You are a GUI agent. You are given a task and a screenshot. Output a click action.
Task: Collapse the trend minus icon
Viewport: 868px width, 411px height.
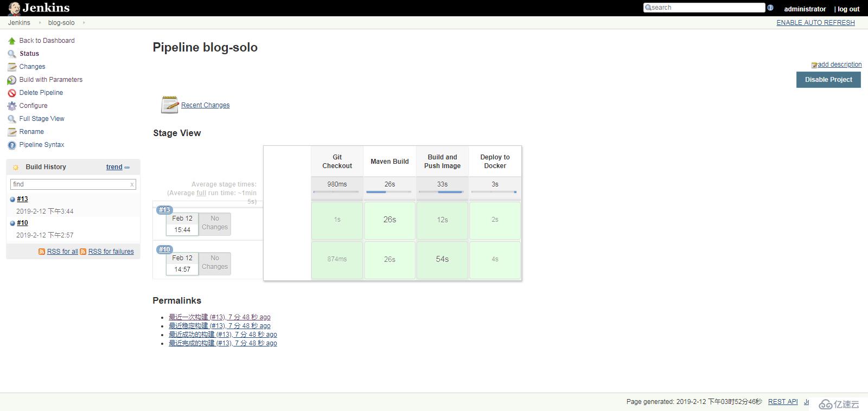(x=127, y=168)
